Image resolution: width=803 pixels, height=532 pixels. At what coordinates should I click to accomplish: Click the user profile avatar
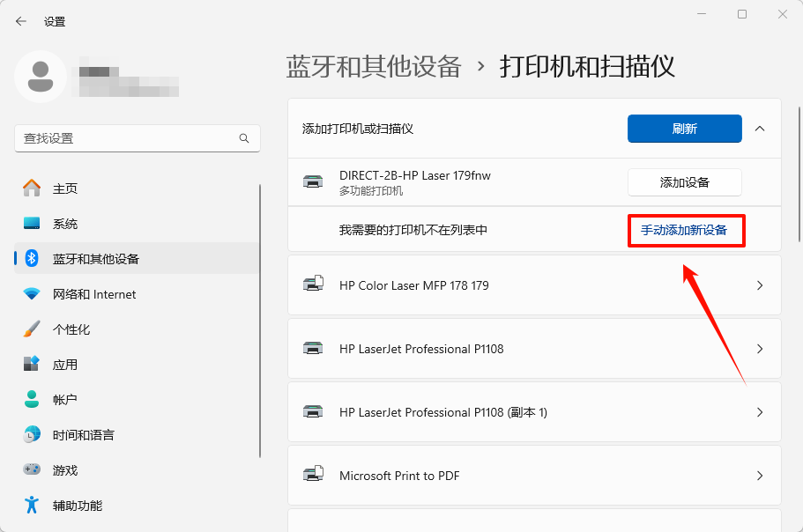tap(41, 77)
